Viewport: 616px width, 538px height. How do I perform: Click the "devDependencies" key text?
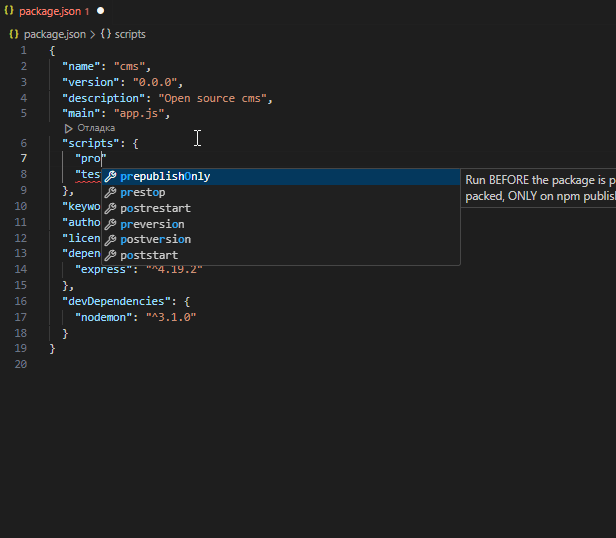point(119,301)
